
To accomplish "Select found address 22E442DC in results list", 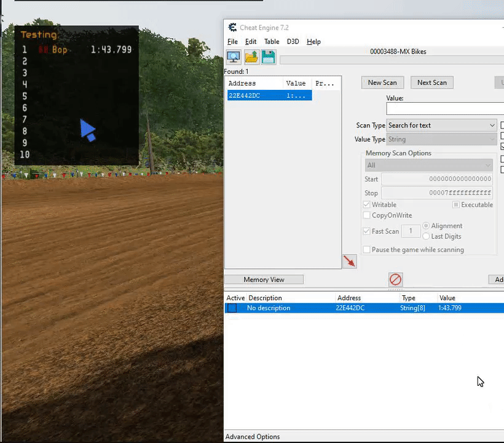I will (269, 95).
